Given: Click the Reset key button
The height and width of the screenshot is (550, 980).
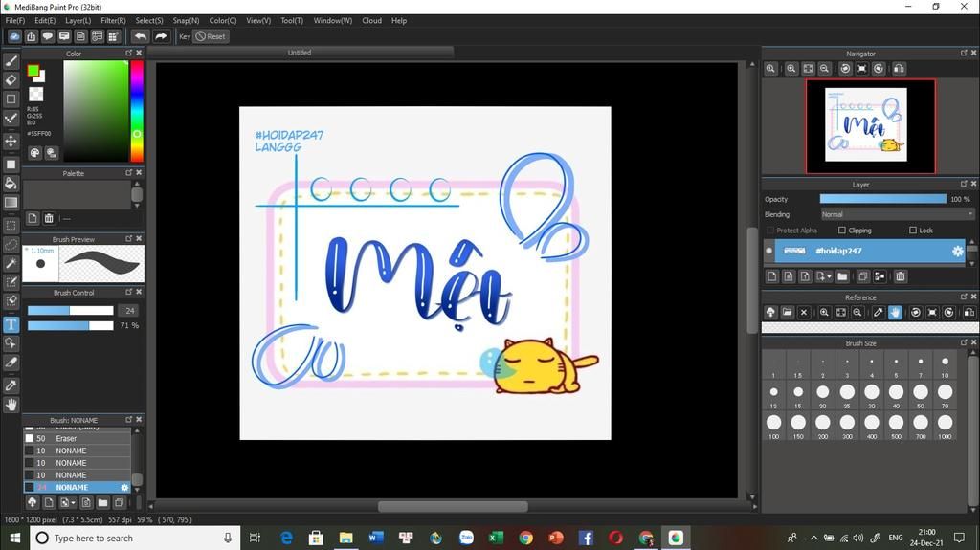Looking at the screenshot, I should point(211,36).
